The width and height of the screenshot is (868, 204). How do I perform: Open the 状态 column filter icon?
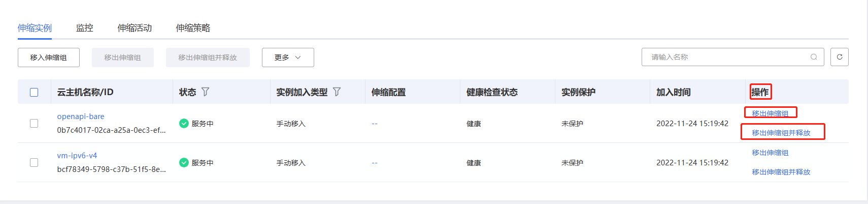tap(205, 92)
